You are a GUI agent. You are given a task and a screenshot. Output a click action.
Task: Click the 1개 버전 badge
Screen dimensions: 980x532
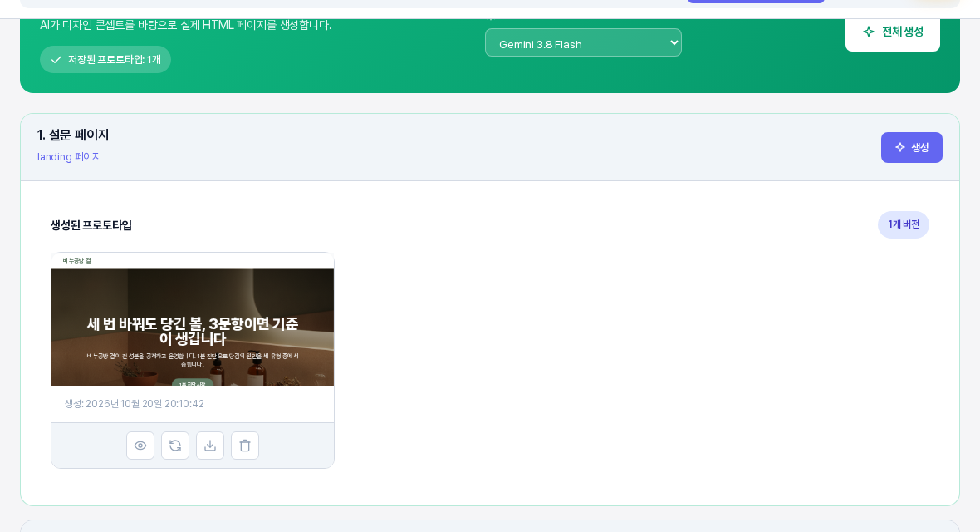click(x=903, y=224)
